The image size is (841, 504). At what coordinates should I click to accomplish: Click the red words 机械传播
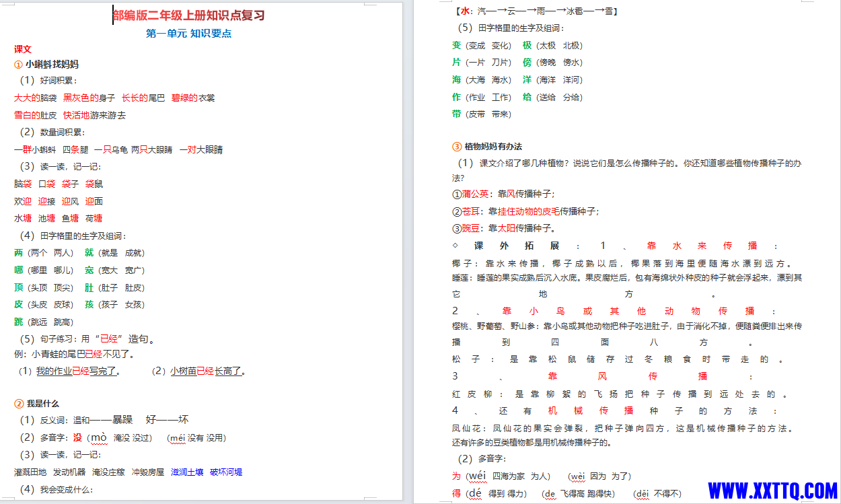(x=591, y=411)
